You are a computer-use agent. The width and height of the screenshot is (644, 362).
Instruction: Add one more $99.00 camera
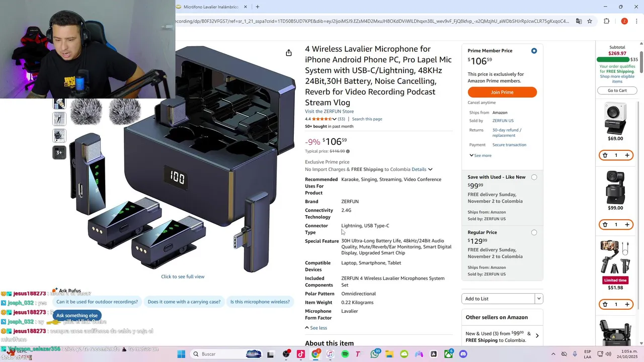[627, 225]
